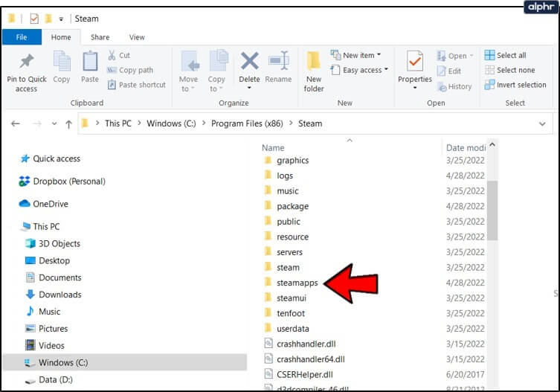Click New folder icon in quick access toolbar
The width and height of the screenshot is (560, 392).
(x=48, y=19)
